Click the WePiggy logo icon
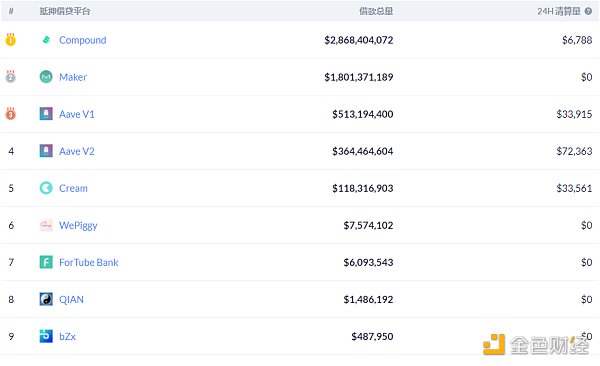Image resolution: width=600 pixels, height=366 pixels. pyautogui.click(x=46, y=225)
